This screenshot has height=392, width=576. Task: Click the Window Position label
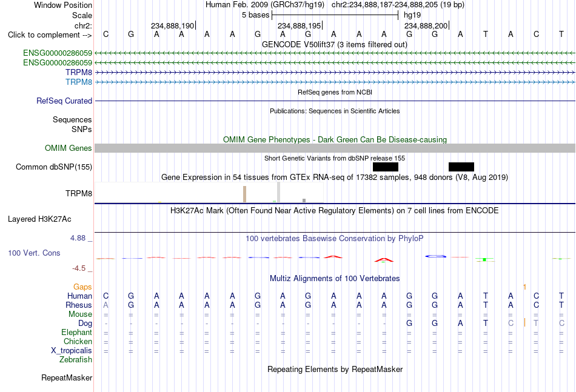(63, 5)
